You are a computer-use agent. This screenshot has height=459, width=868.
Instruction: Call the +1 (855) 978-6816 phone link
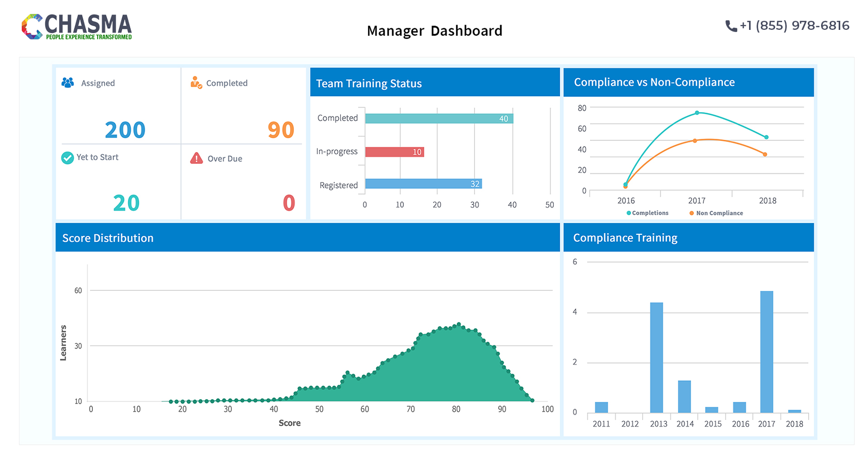(794, 26)
